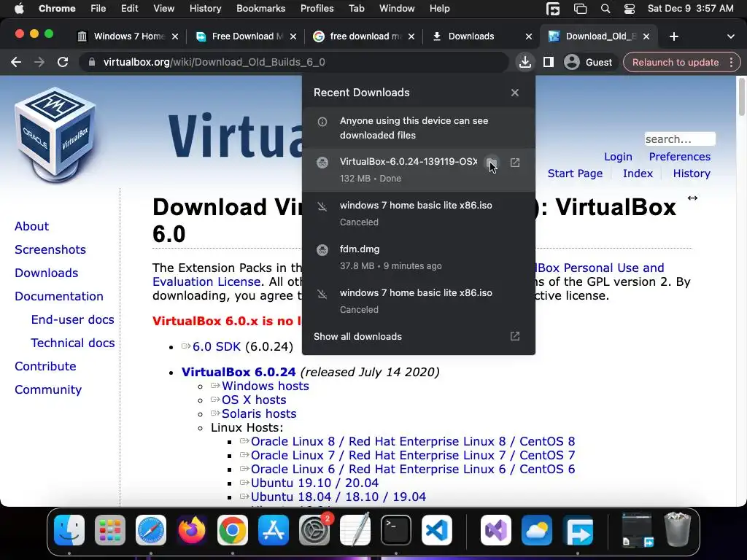Open End-user docs in sidebar
The height and width of the screenshot is (560, 747).
[x=72, y=319]
